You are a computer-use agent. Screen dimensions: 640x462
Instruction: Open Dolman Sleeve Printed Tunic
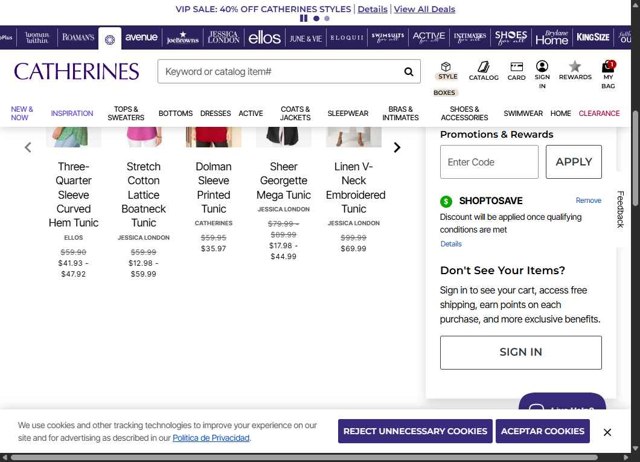click(x=213, y=188)
